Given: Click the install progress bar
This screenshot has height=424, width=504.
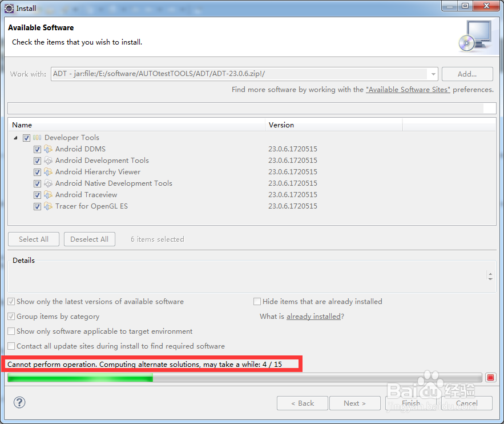Looking at the screenshot, I should click(x=245, y=377).
